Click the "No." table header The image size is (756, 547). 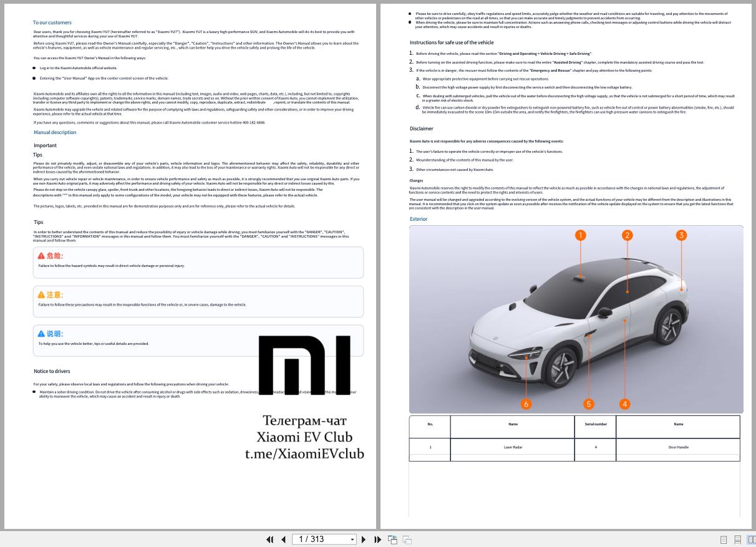pyautogui.click(x=430, y=424)
